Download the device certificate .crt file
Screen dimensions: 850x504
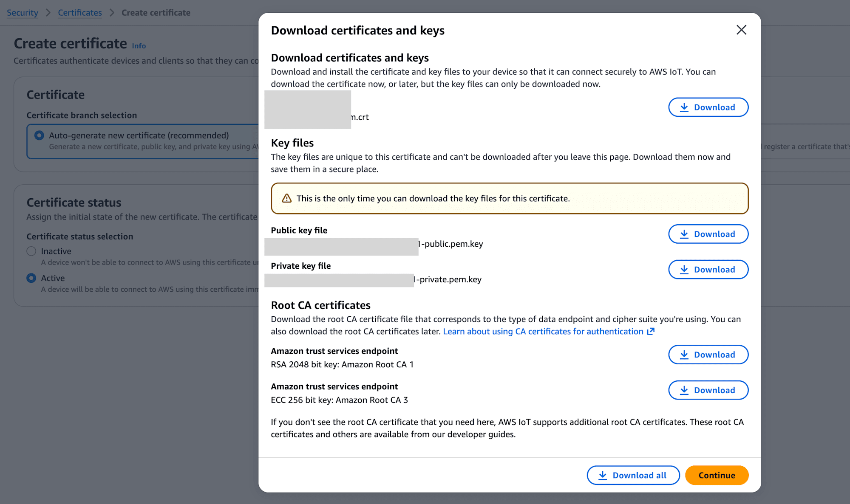[x=708, y=107]
